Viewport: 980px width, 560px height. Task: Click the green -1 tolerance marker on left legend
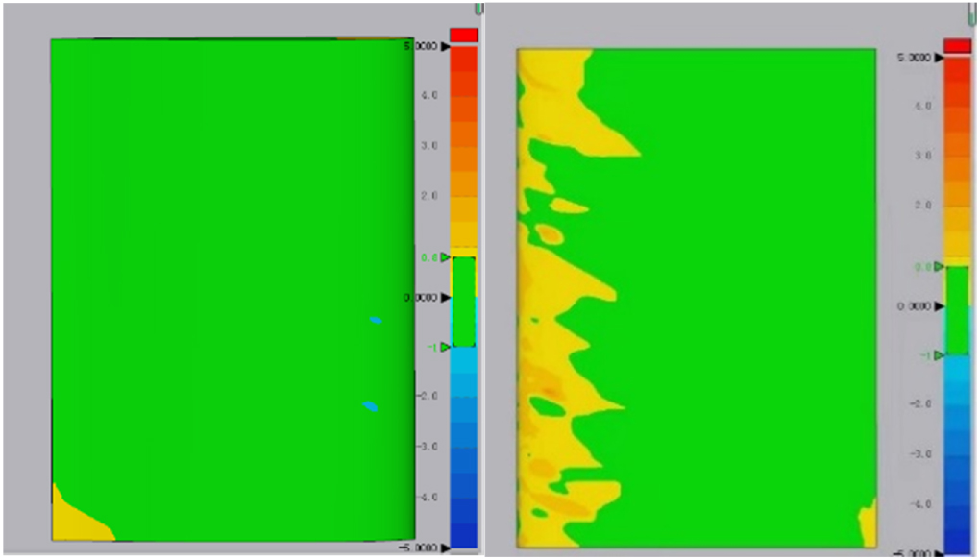445,347
